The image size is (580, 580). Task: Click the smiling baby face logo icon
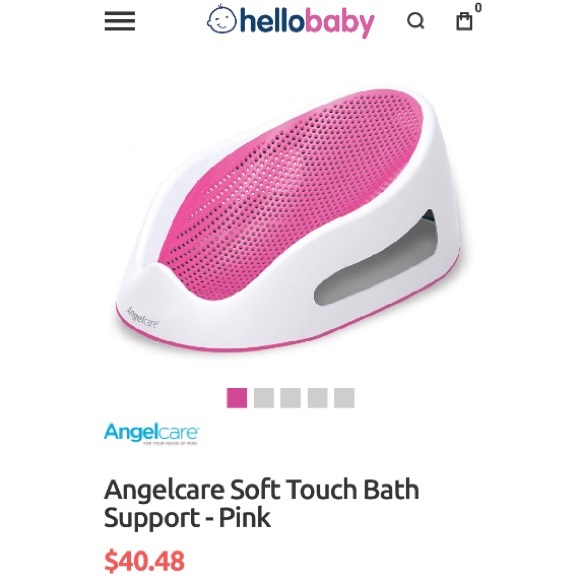pos(221,19)
